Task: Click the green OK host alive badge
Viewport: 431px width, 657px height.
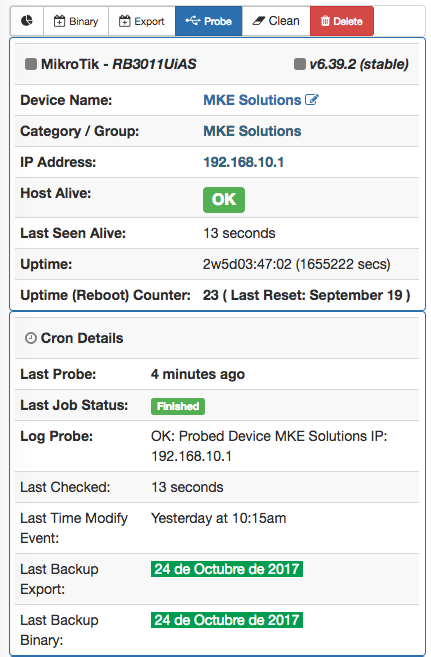Action: click(224, 199)
